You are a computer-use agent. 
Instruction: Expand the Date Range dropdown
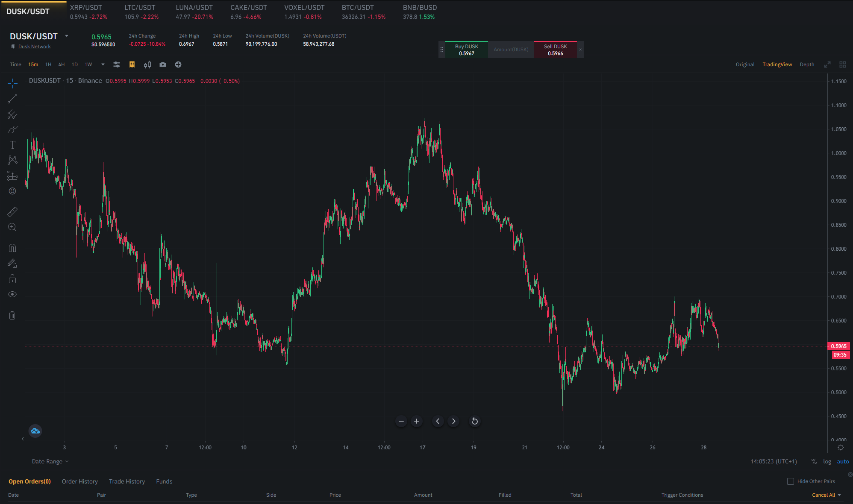(50, 461)
